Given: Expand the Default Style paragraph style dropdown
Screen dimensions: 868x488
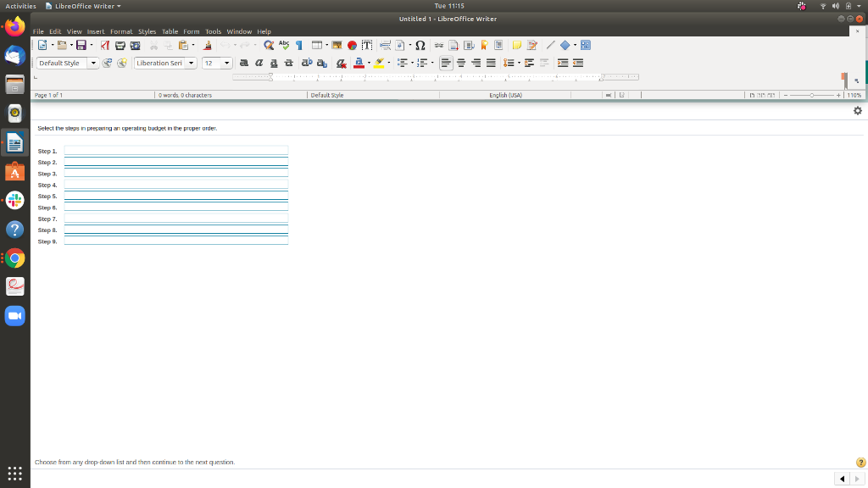Looking at the screenshot, I should pyautogui.click(x=93, y=63).
